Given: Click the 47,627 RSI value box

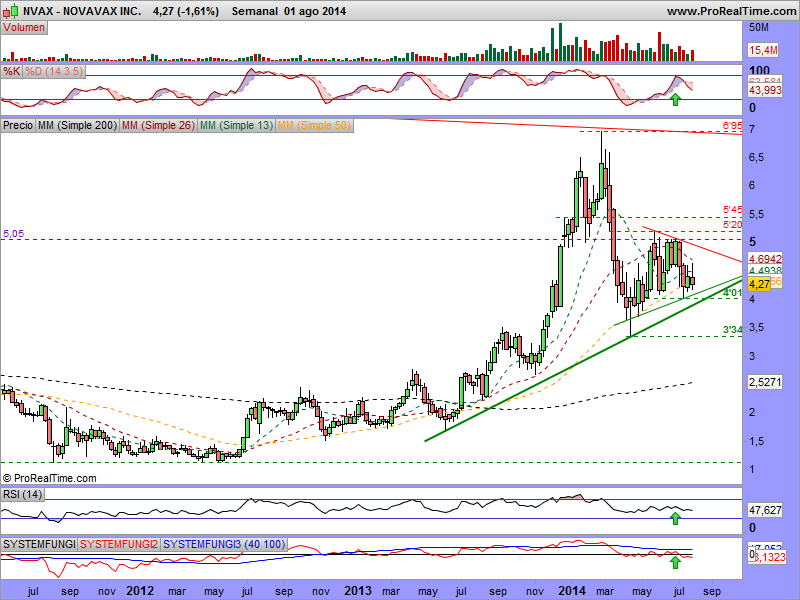Looking at the screenshot, I should click(765, 510).
